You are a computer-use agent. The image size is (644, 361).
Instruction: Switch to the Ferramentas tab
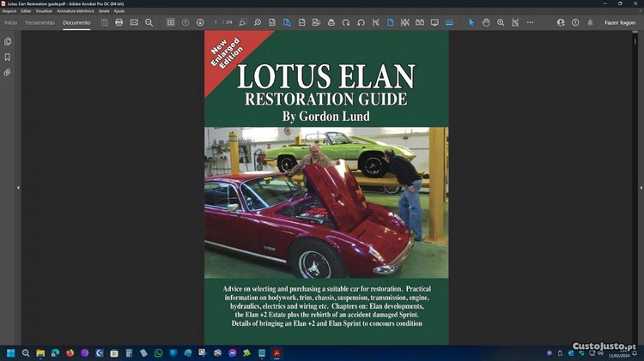[x=39, y=22]
